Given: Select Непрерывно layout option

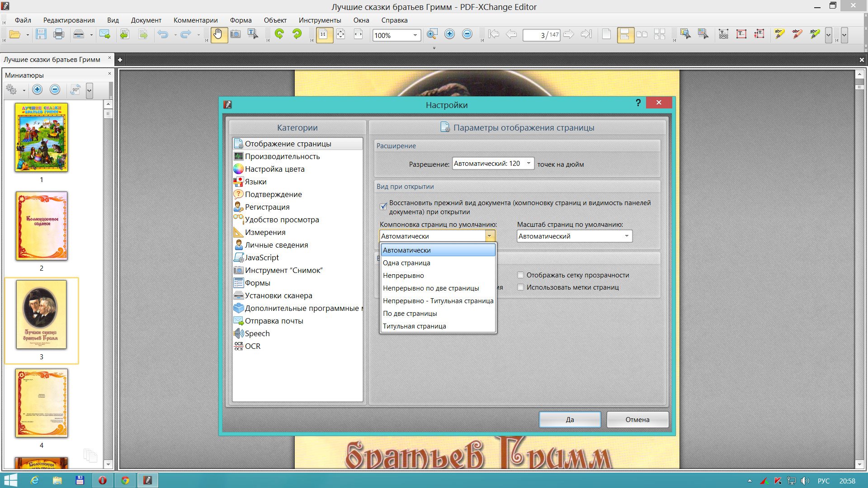Looking at the screenshot, I should point(438,275).
